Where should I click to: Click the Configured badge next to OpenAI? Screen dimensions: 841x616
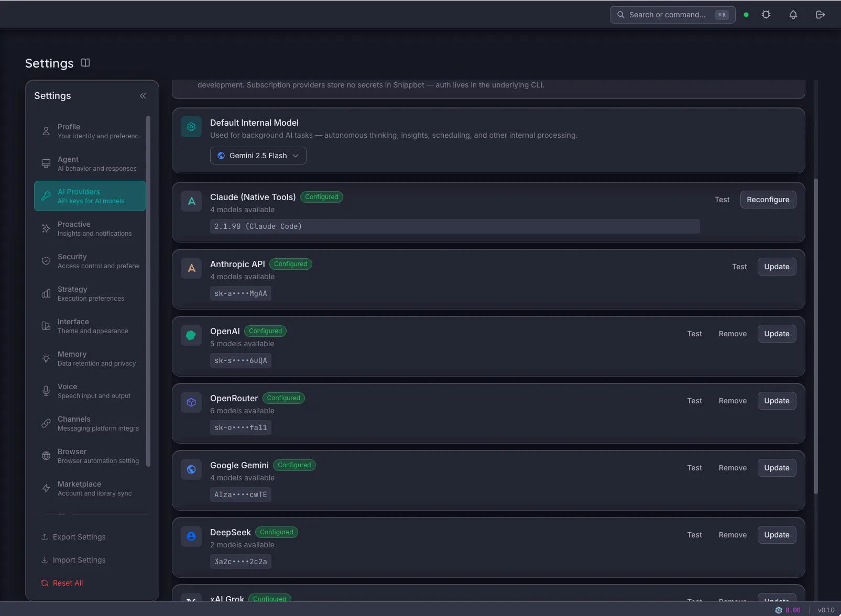pos(265,331)
